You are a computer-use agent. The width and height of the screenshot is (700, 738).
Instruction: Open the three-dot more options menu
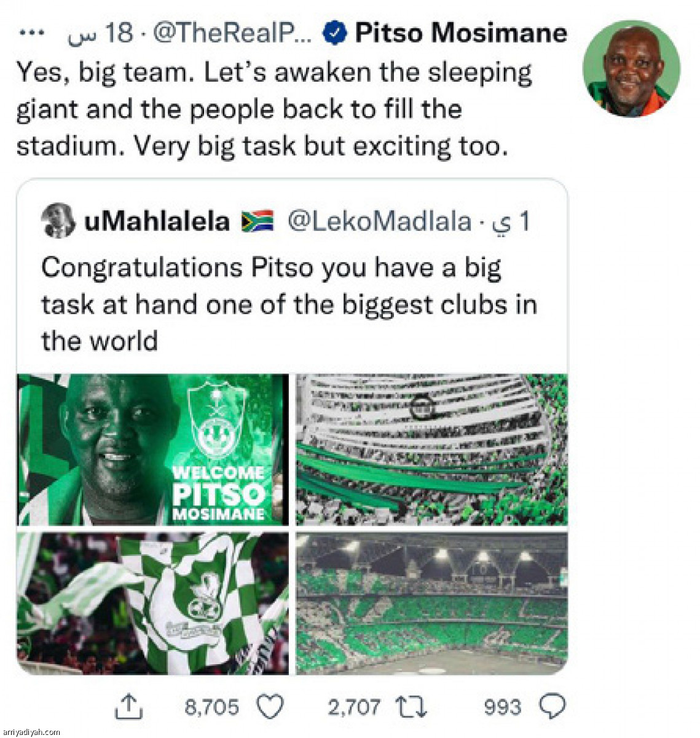coord(29,33)
